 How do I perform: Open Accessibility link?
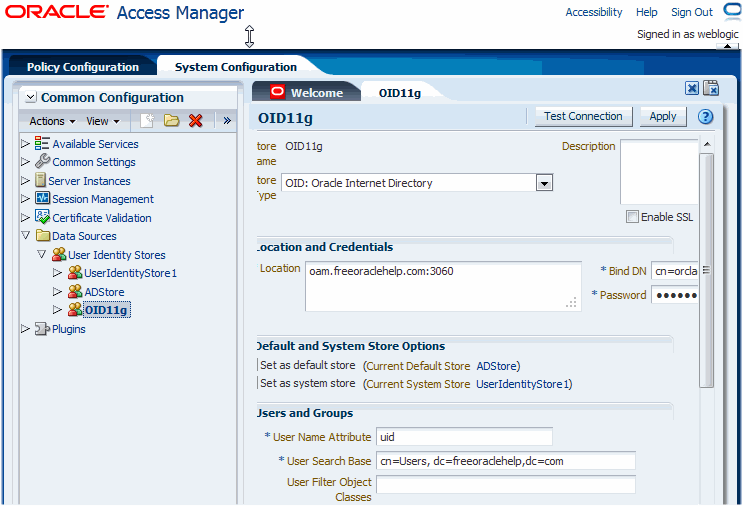pos(594,12)
